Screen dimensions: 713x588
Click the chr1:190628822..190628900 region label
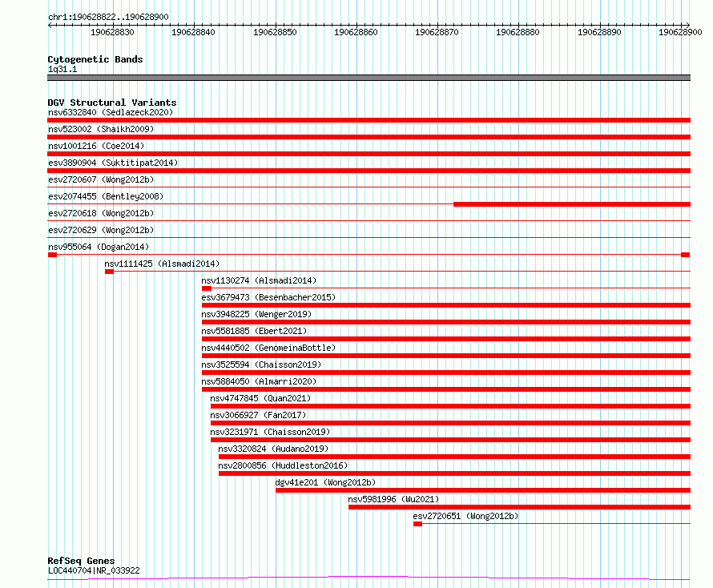tap(108, 17)
